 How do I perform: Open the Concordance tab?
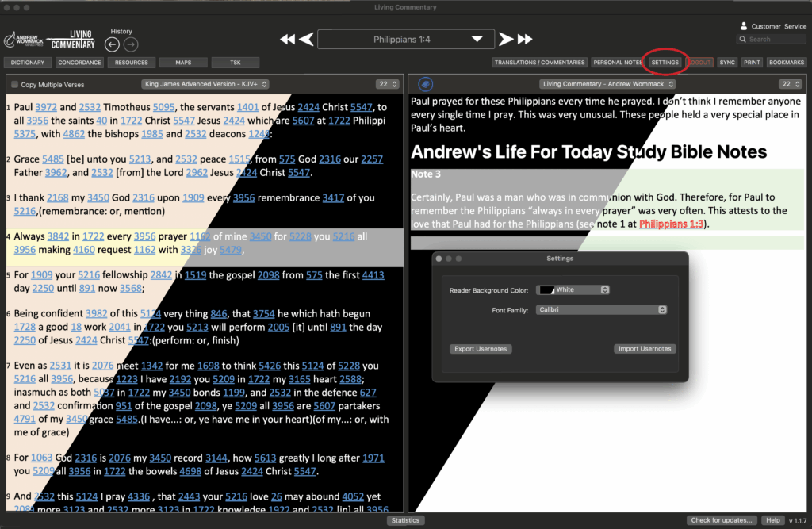[79, 63]
